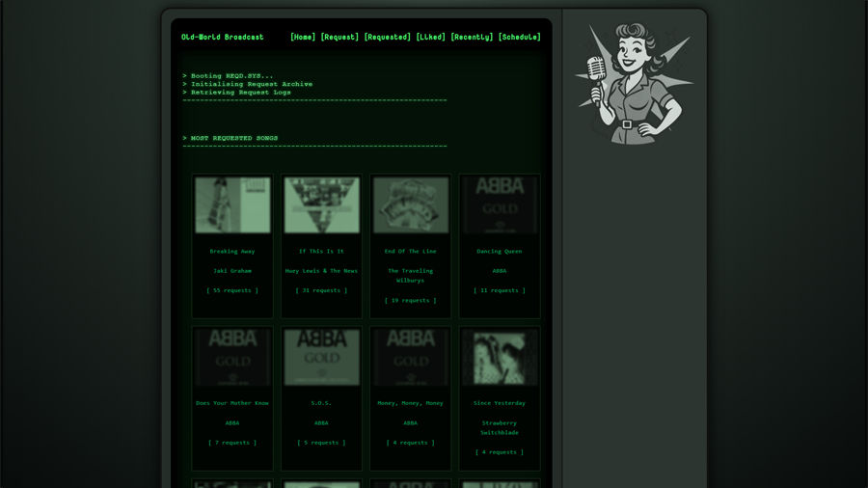This screenshot has height=488, width=868.
Task: Click the [ 31 requests ] count
Action: [x=321, y=290]
